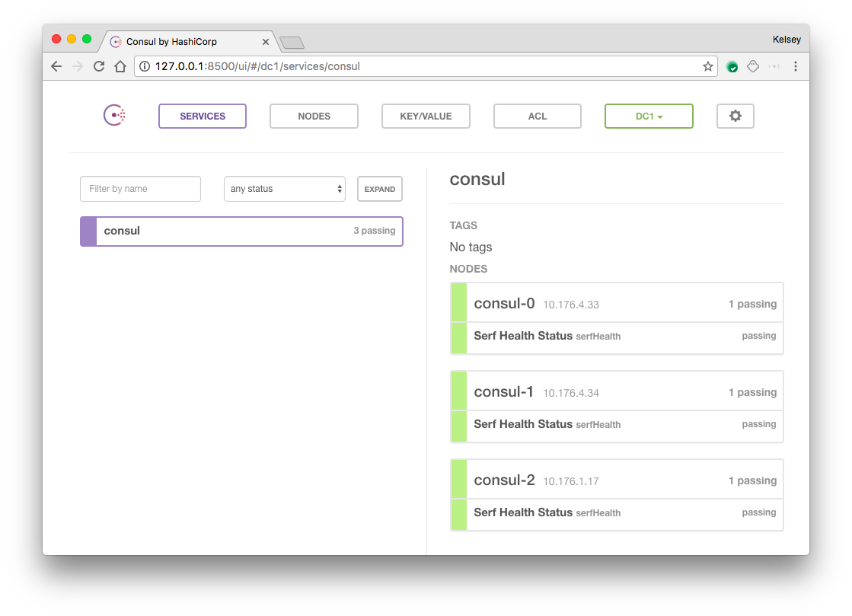The width and height of the screenshot is (852, 616).
Task: Open the Chrome three-dot menu
Action: [796, 66]
